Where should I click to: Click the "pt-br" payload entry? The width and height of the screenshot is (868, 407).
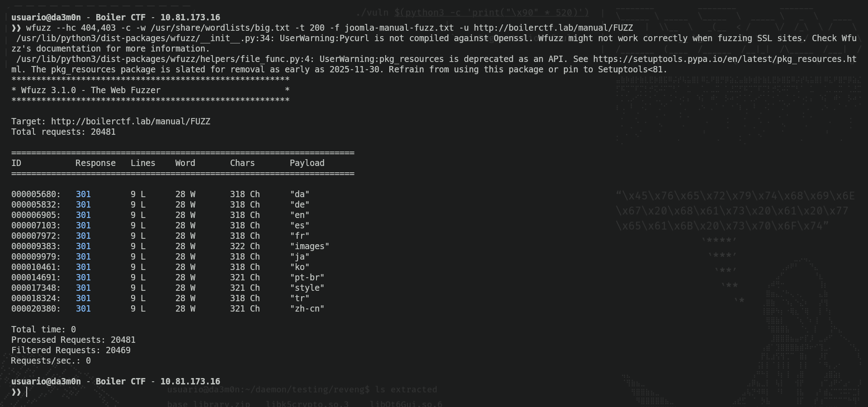(x=307, y=278)
